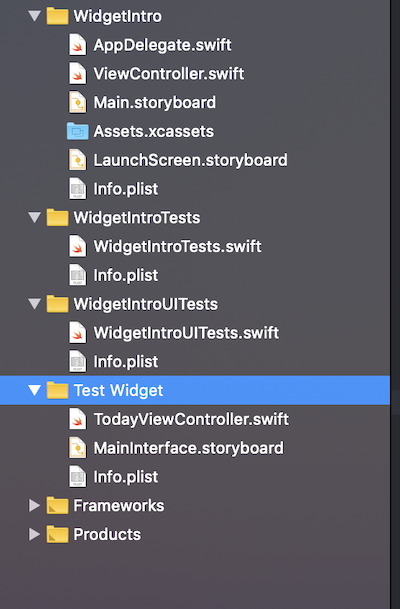Select the LaunchScreen.storyboard file icon
The image size is (400, 609).
point(78,160)
